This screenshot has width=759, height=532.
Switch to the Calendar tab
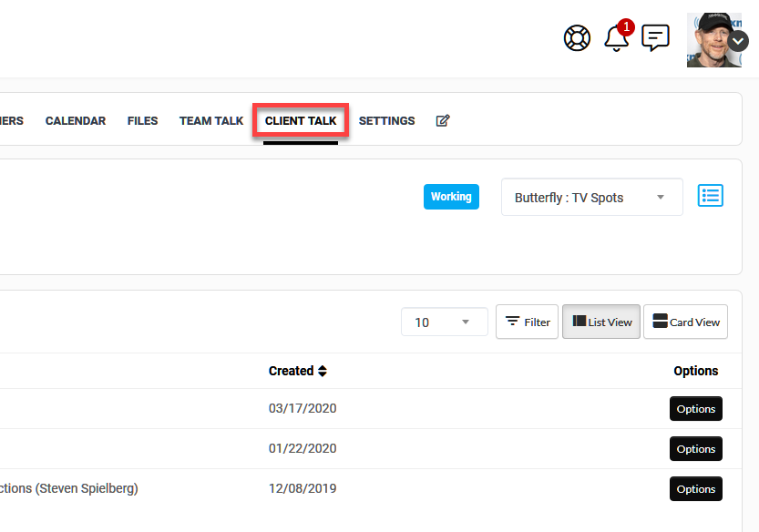coord(76,120)
